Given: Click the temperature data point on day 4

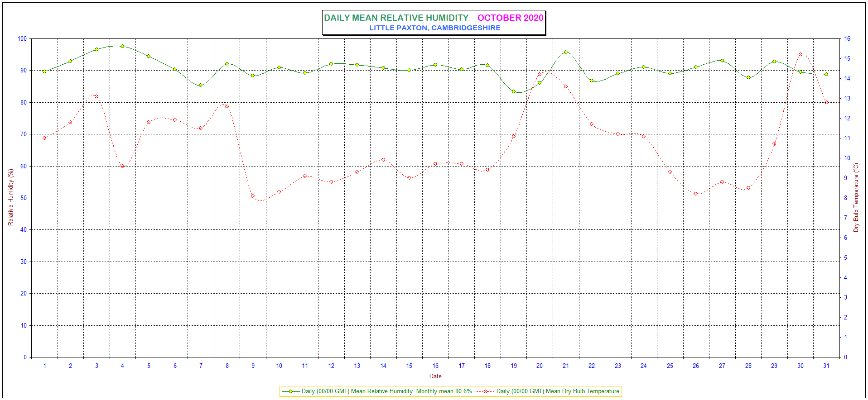Looking at the screenshot, I should (x=122, y=166).
